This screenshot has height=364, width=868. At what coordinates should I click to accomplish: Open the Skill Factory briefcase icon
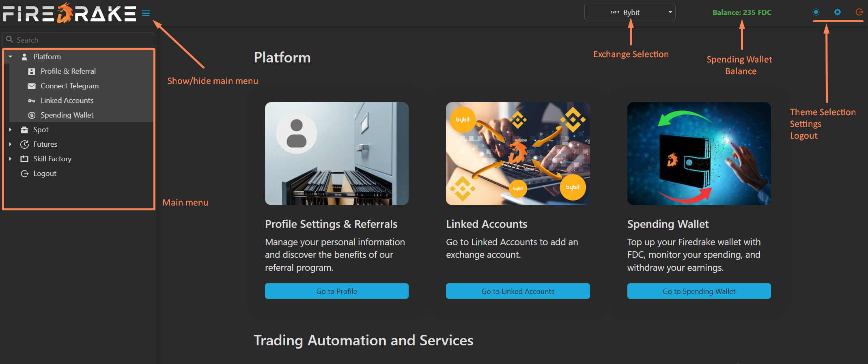click(24, 158)
